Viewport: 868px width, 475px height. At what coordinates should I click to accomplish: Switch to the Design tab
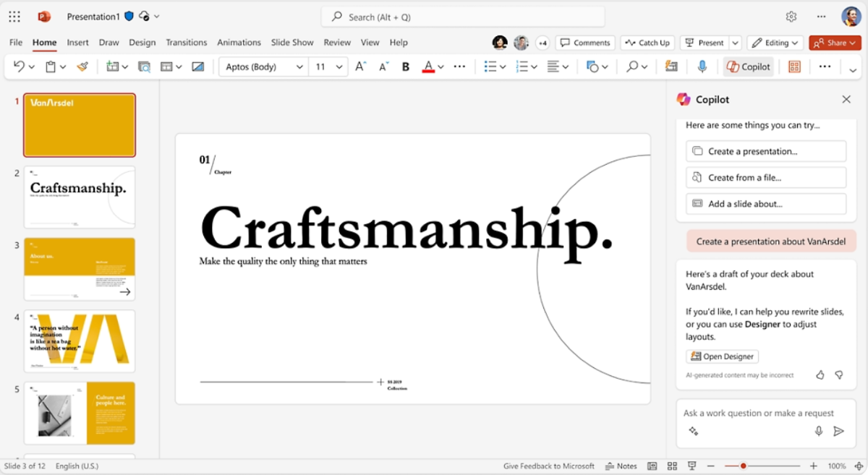(142, 43)
